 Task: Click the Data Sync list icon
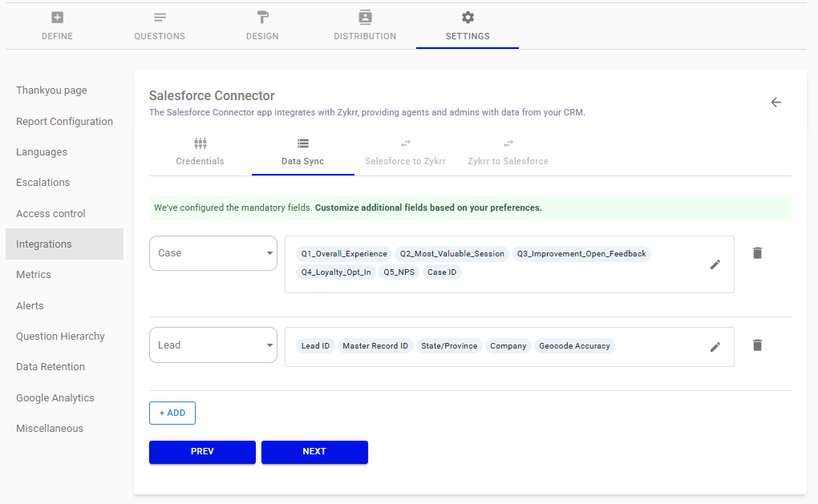303,143
